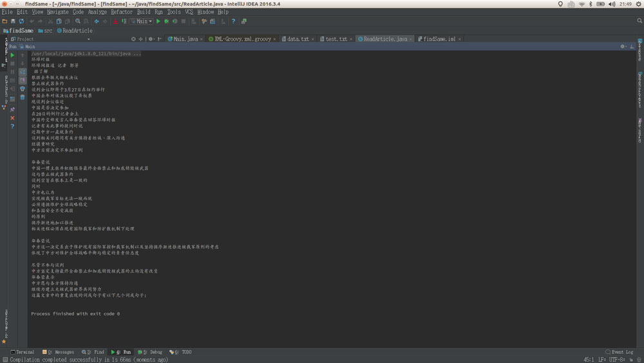Screen dimensions: 644x363
Task: Rerun Main with the green run arrow in Run panel
Action: pyautogui.click(x=12, y=55)
